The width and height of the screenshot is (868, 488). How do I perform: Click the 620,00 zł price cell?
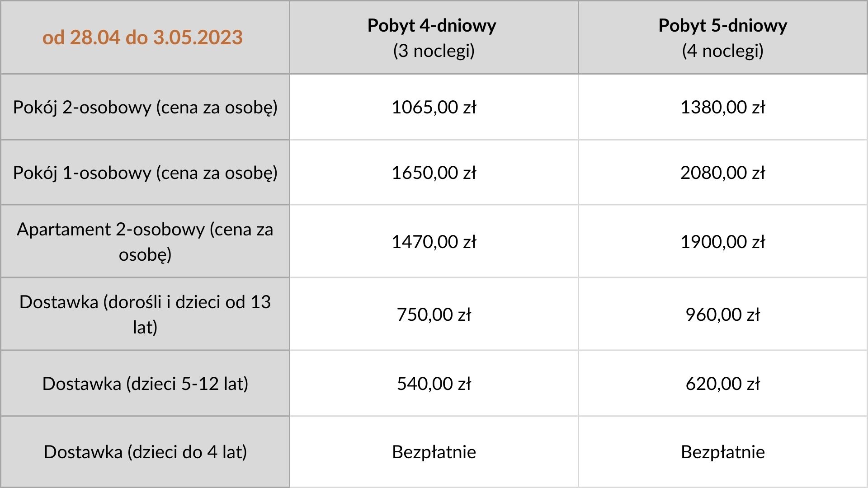[723, 384]
